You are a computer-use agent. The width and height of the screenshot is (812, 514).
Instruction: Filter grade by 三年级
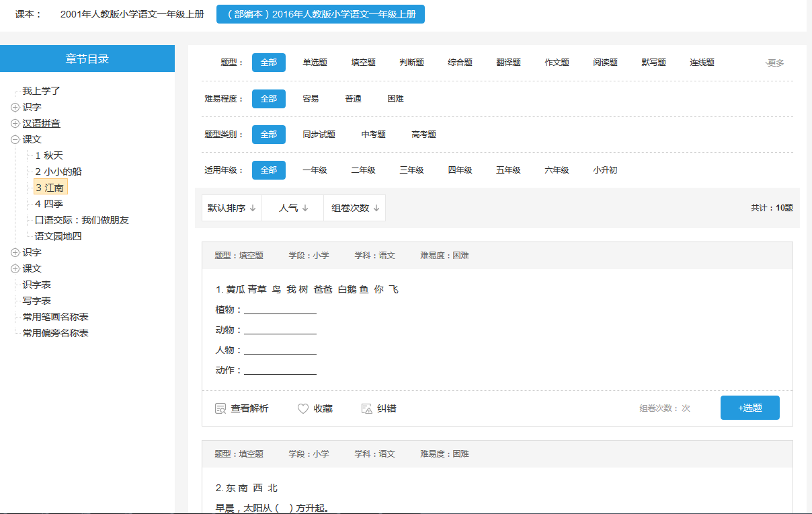411,170
